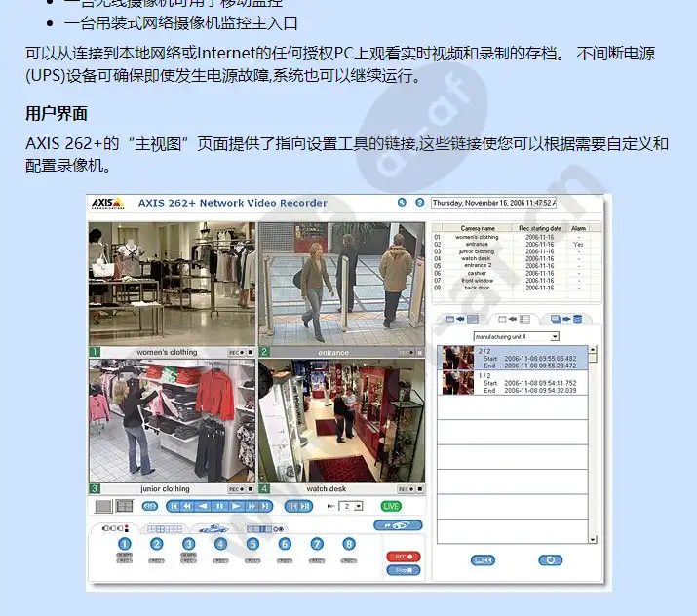Select camera number 1 button
Viewport: 697px width, 616px height.
pos(125,544)
